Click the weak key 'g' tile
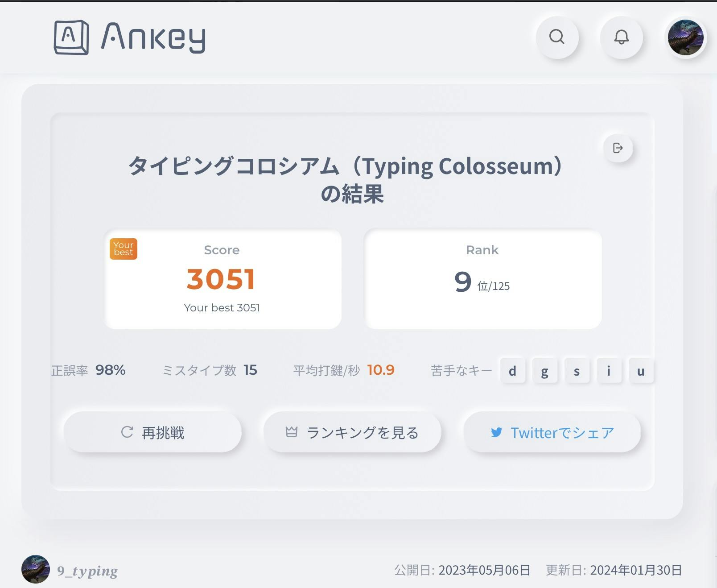The height and width of the screenshot is (588, 717). pyautogui.click(x=544, y=371)
